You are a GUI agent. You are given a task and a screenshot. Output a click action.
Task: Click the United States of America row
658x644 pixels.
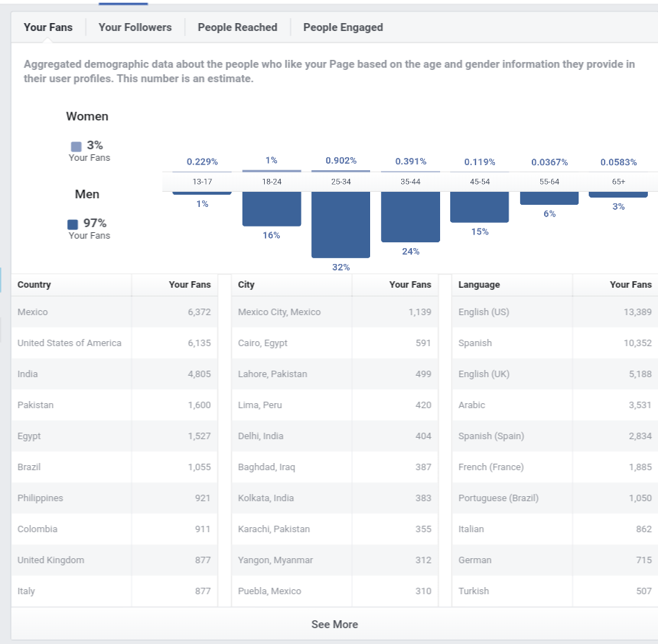coord(115,343)
